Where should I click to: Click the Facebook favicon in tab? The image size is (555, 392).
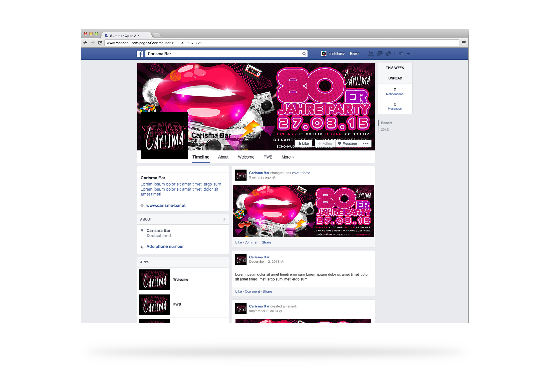point(107,36)
